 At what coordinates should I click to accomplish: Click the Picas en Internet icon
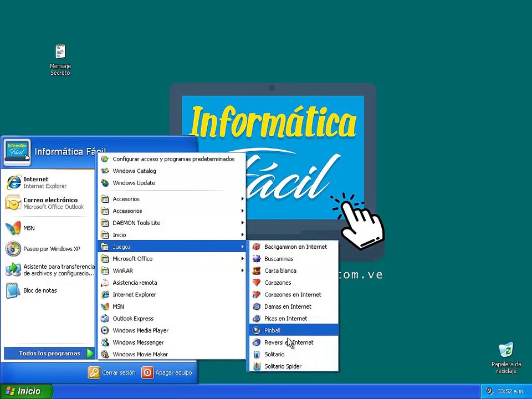pyautogui.click(x=257, y=318)
